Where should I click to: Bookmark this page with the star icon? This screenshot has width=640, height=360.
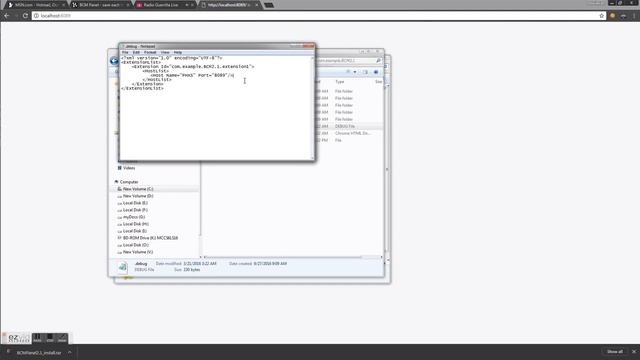point(602,16)
